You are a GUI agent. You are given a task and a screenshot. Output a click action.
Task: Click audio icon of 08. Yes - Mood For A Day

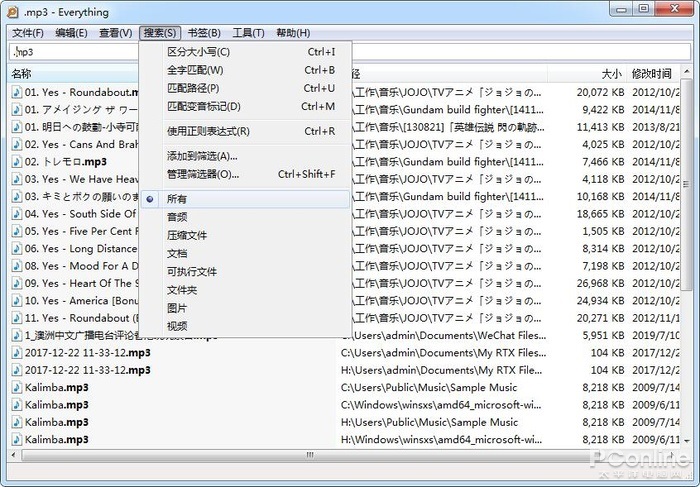pyautogui.click(x=17, y=266)
